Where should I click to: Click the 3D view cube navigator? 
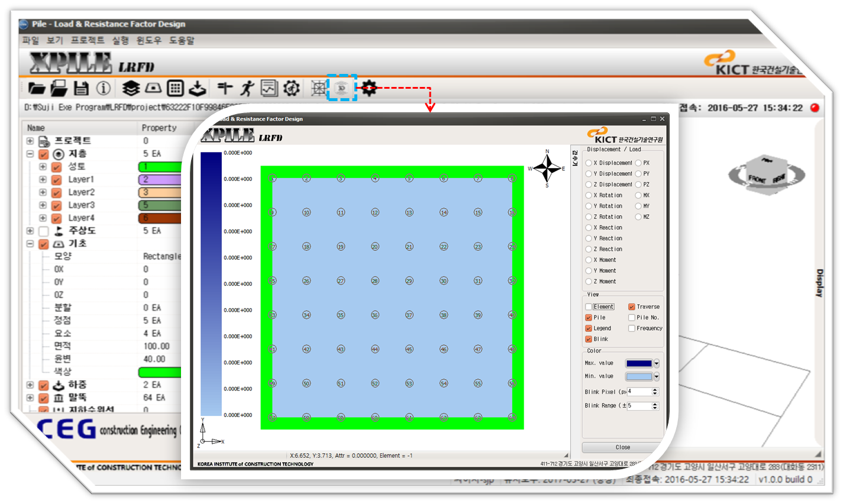(766, 175)
